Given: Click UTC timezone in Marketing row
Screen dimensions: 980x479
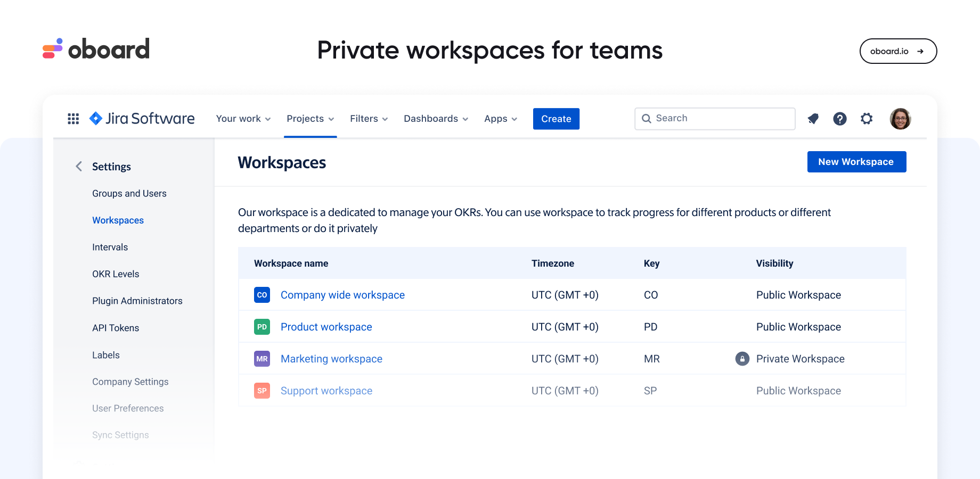Looking at the screenshot, I should [565, 359].
